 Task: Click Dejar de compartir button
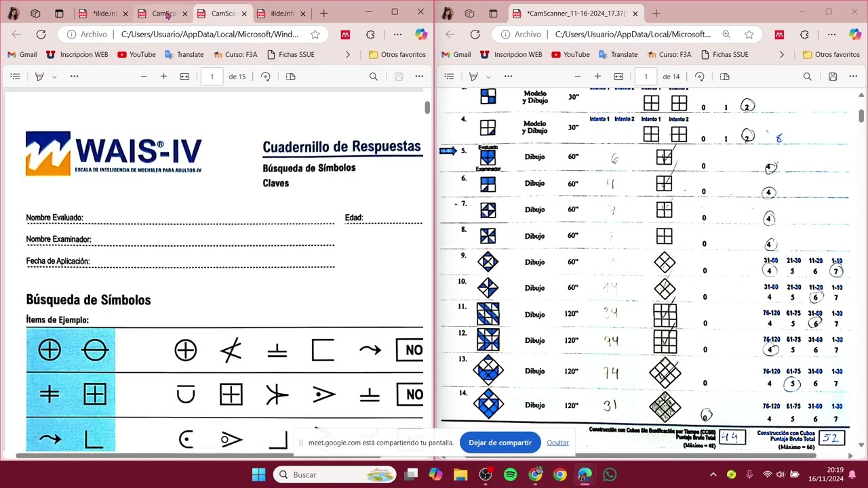pos(500,443)
